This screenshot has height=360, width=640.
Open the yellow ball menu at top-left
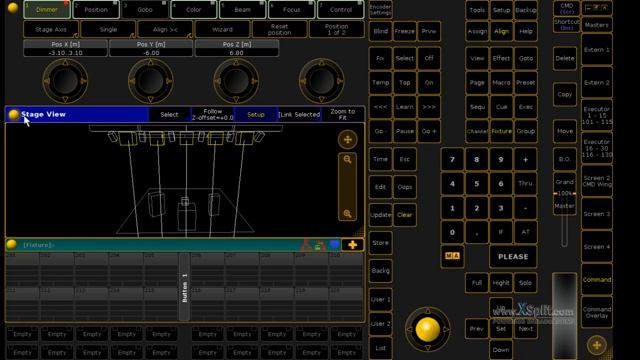coord(13,7)
